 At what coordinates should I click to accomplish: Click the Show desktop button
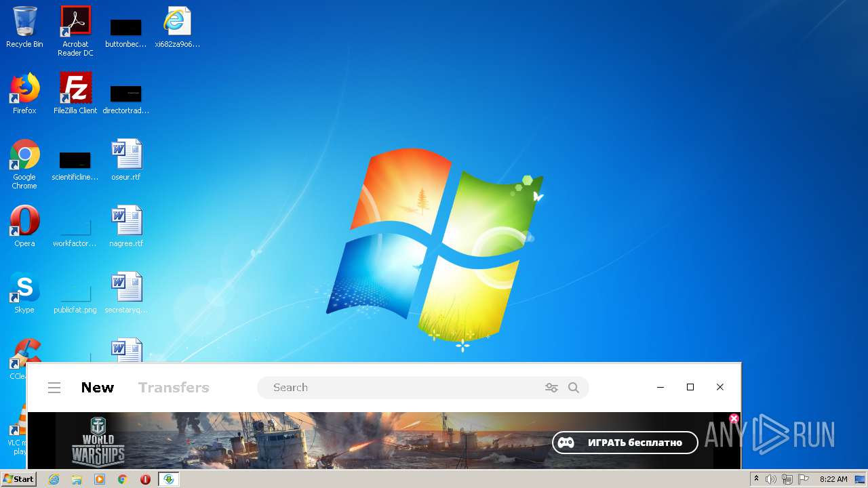pos(860,479)
